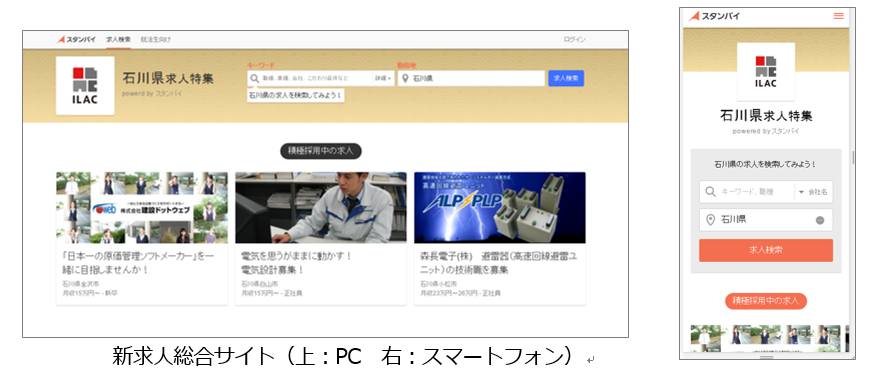Switch to the 就活生向け tab
875x376 pixels.
click(156, 40)
